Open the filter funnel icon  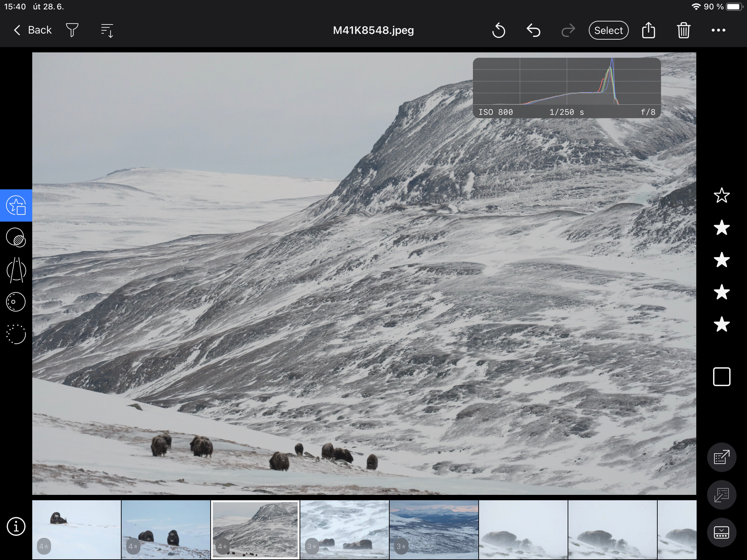point(72,30)
